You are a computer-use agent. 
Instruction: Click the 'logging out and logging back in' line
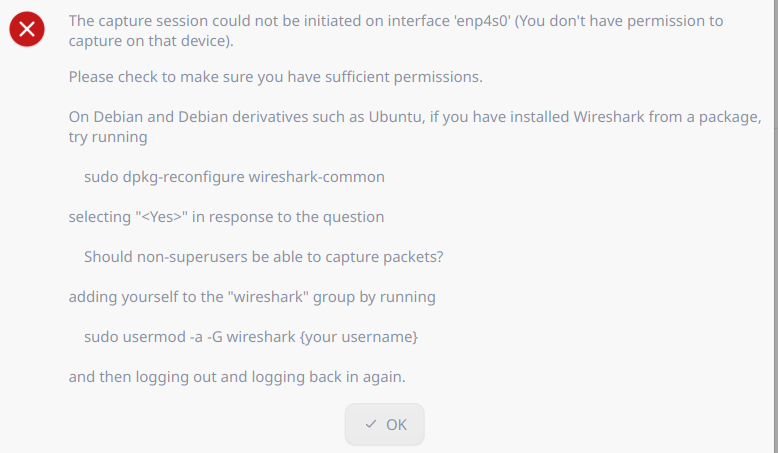tap(237, 377)
